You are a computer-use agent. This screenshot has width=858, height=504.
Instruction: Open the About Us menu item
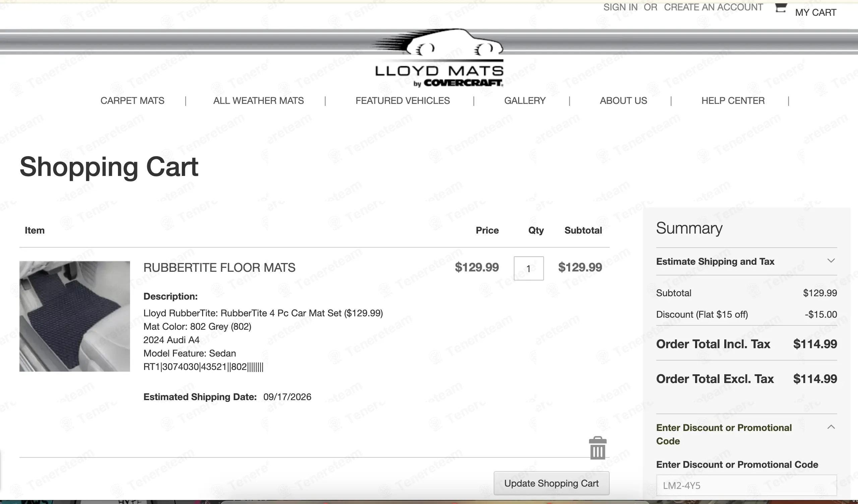[623, 101]
